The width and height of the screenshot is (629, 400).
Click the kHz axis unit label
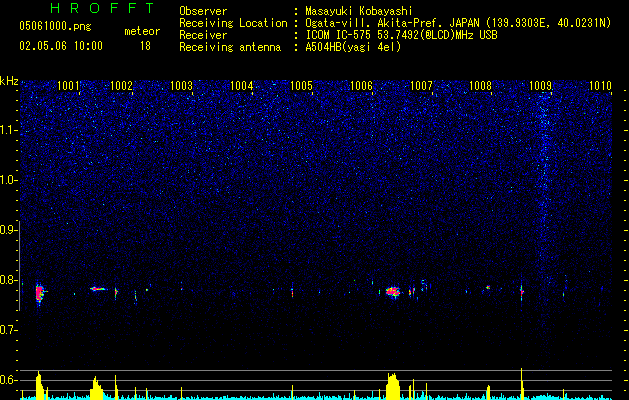coord(9,81)
